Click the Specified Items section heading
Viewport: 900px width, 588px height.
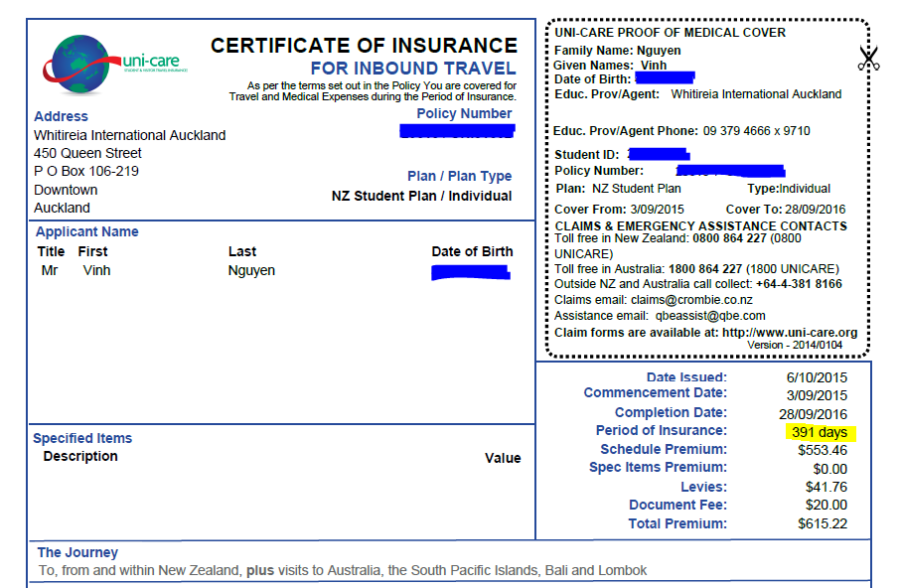(82, 438)
